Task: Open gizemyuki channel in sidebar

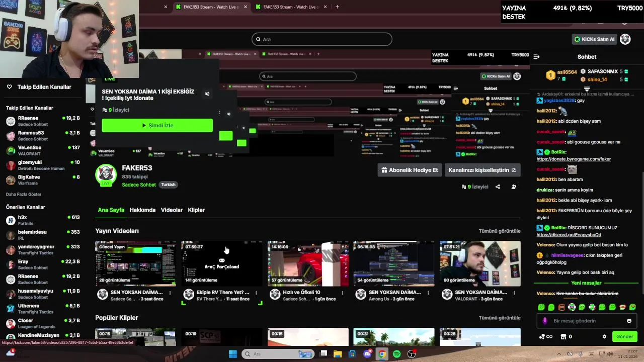Action: pos(43,165)
